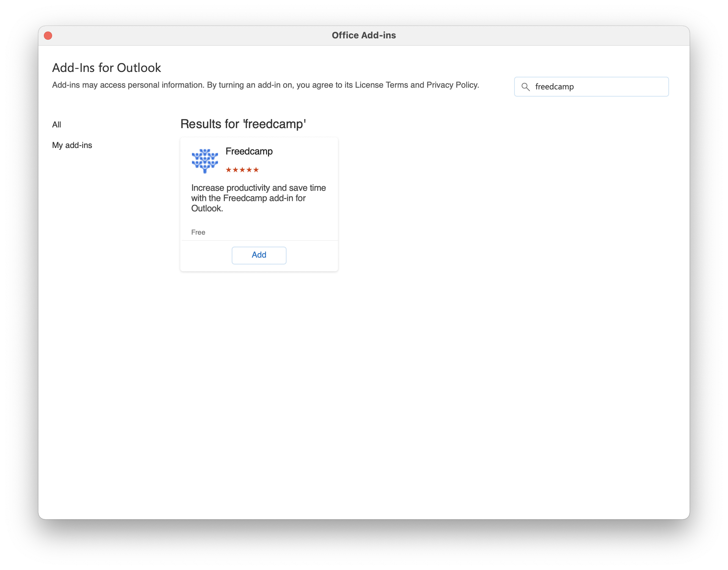Click the License Terms and Privacy Policy notice
728x570 pixels.
265,85
